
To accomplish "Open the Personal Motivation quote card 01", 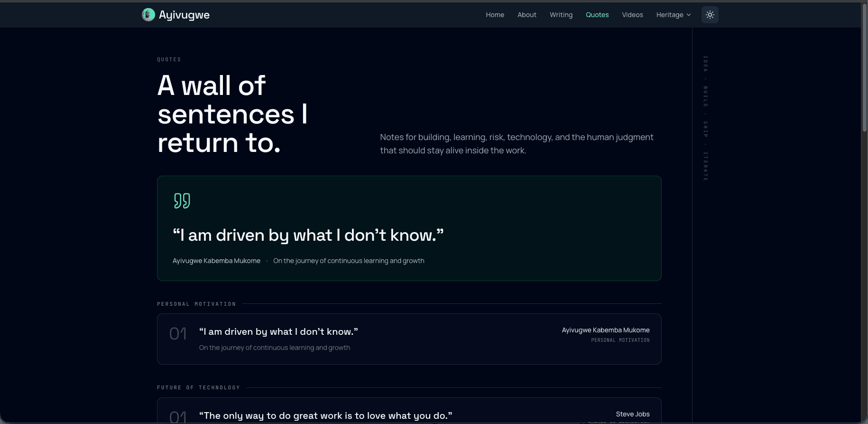I will coord(409,339).
